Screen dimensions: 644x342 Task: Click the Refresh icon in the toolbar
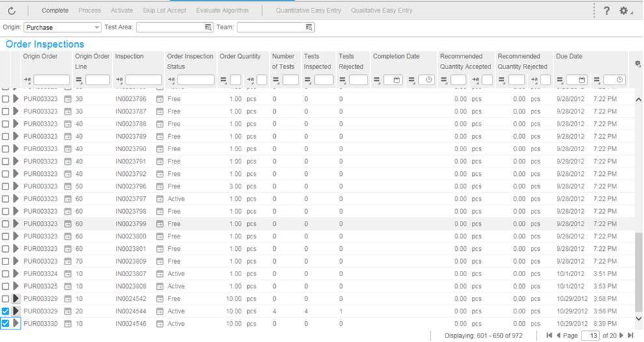[x=12, y=11]
